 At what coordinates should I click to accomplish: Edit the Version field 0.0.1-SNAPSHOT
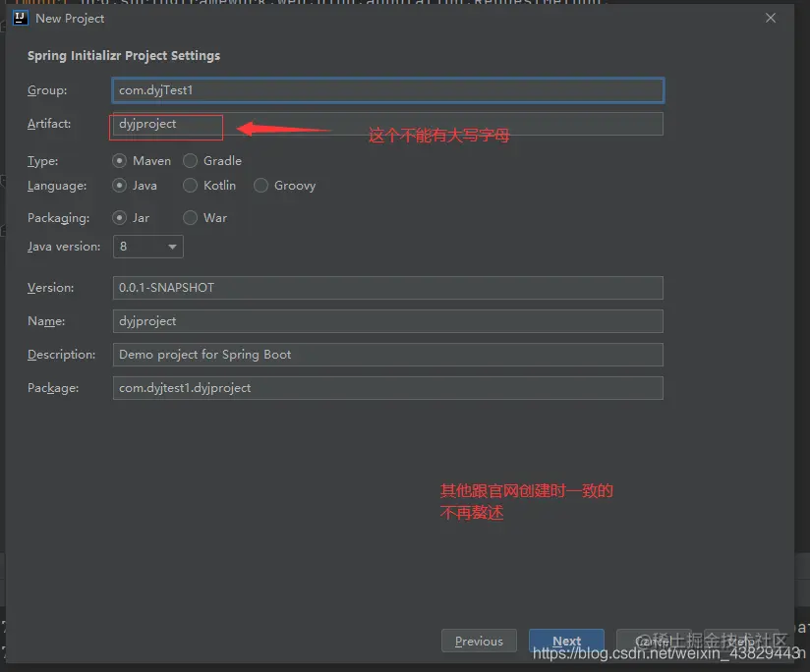click(388, 288)
